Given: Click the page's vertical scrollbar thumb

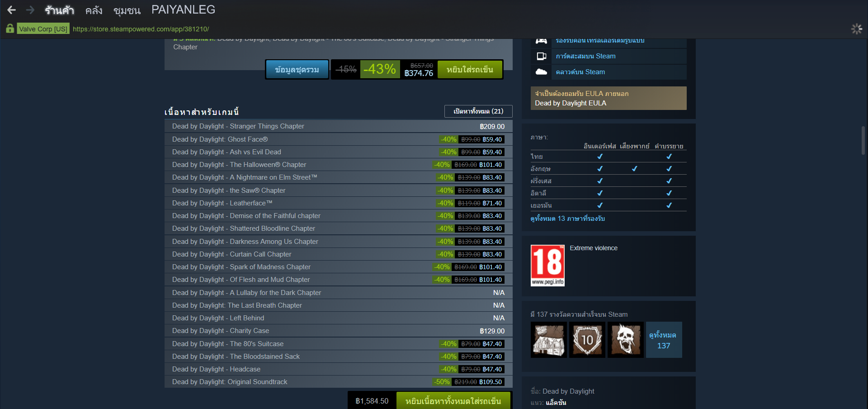Looking at the screenshot, I should pyautogui.click(x=863, y=140).
